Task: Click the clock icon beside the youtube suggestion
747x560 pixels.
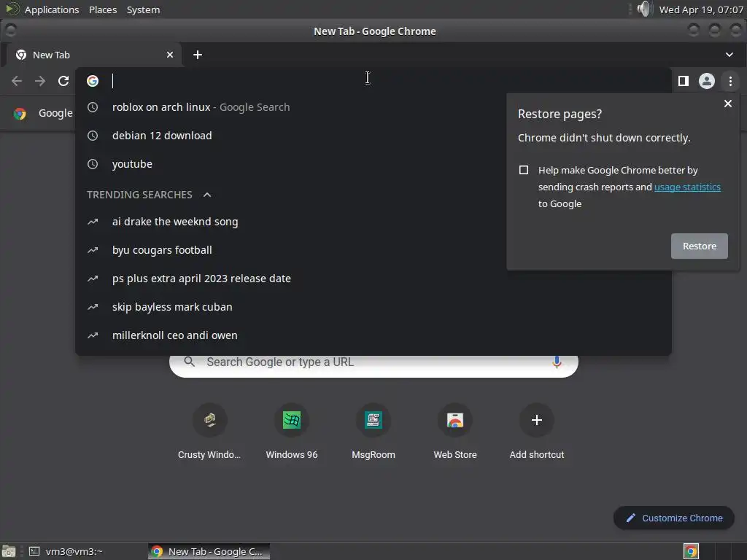Action: pyautogui.click(x=93, y=164)
